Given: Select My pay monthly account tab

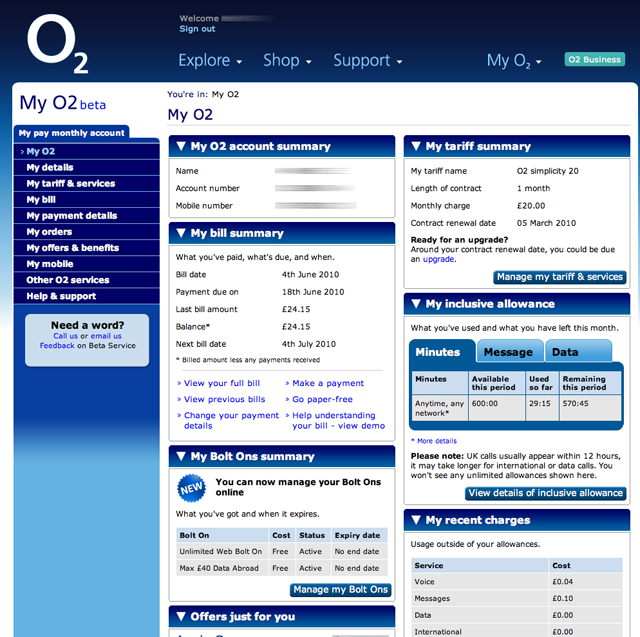Looking at the screenshot, I should pyautogui.click(x=71, y=133).
